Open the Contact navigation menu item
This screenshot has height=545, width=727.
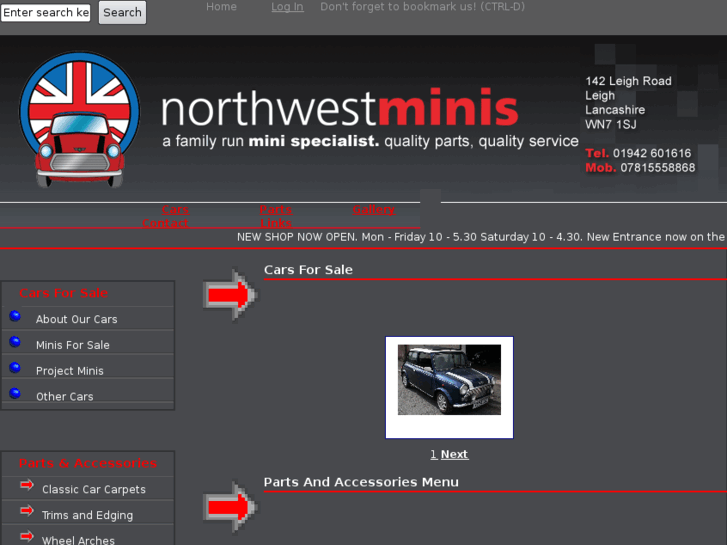[x=165, y=223]
